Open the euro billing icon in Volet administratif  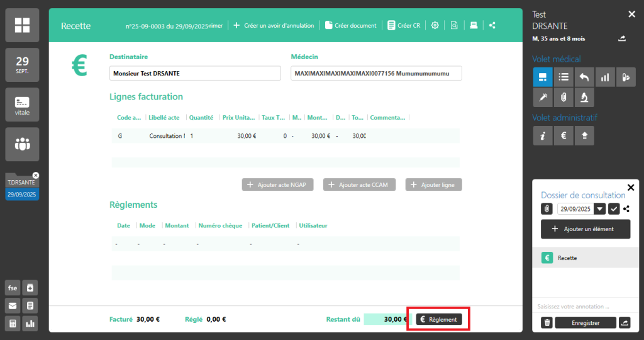click(x=564, y=135)
